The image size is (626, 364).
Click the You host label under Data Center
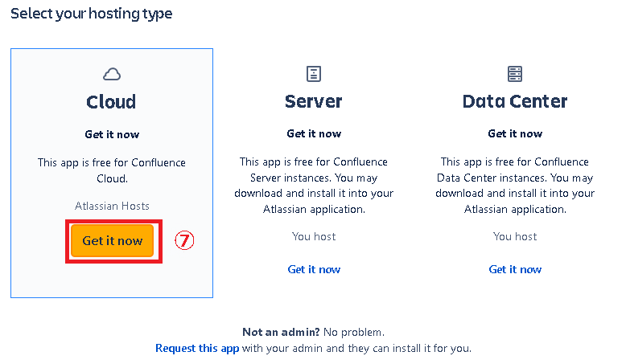tap(515, 236)
